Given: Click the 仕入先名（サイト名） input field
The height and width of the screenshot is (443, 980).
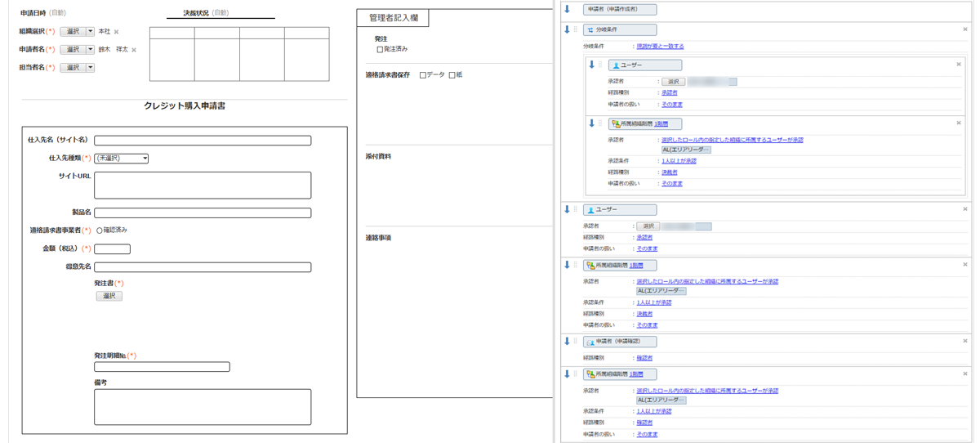Looking at the screenshot, I should [x=203, y=141].
